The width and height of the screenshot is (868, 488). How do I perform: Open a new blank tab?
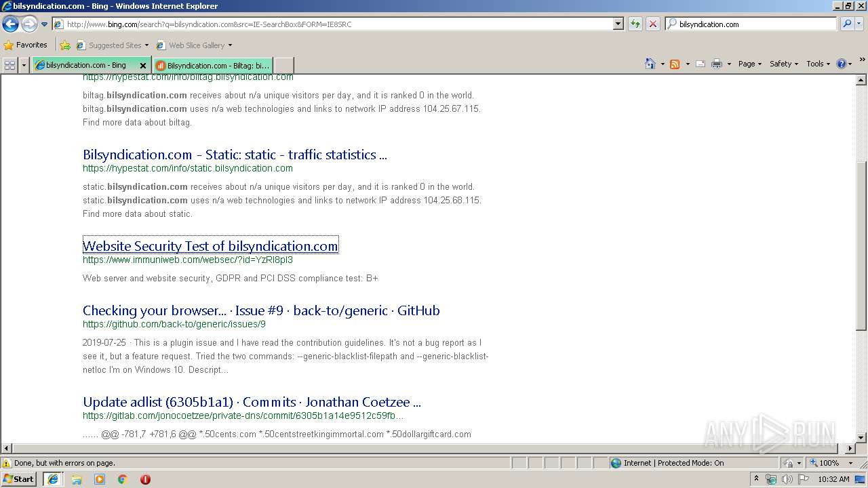(283, 65)
